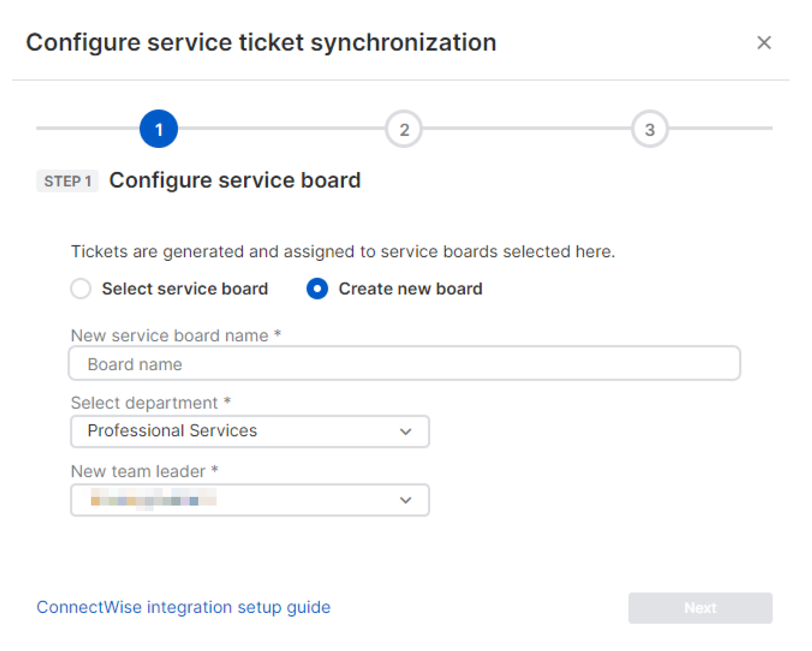Image resolution: width=812 pixels, height=651 pixels.
Task: Click the "Configure service board" heading
Action: click(x=235, y=181)
